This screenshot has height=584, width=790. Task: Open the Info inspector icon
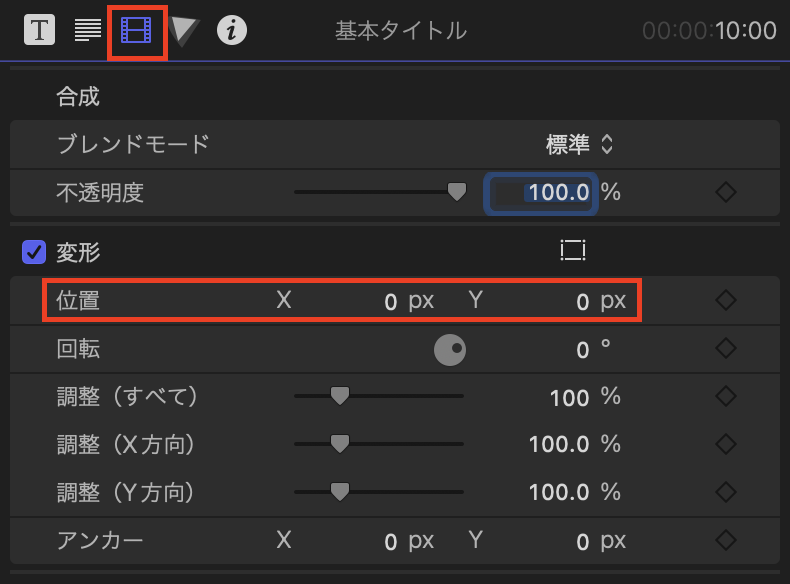click(x=232, y=30)
